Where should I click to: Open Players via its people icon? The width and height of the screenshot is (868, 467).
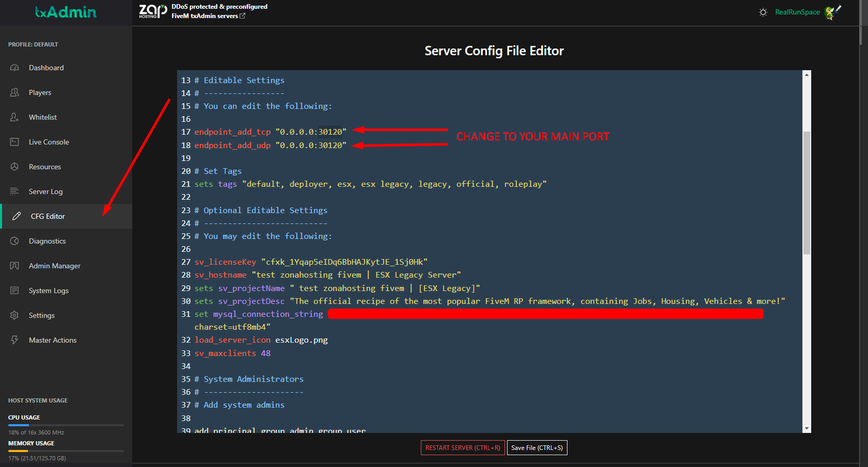click(14, 92)
